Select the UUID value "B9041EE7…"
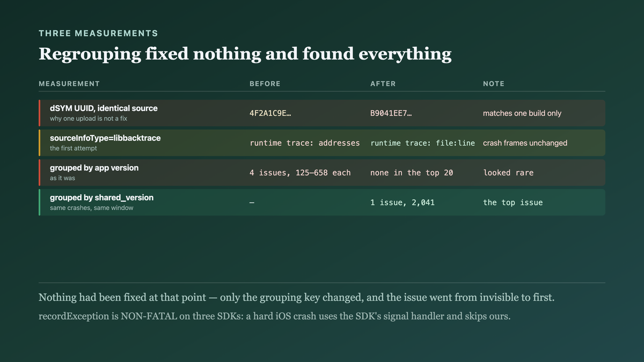This screenshot has width=644, height=362. [391, 113]
